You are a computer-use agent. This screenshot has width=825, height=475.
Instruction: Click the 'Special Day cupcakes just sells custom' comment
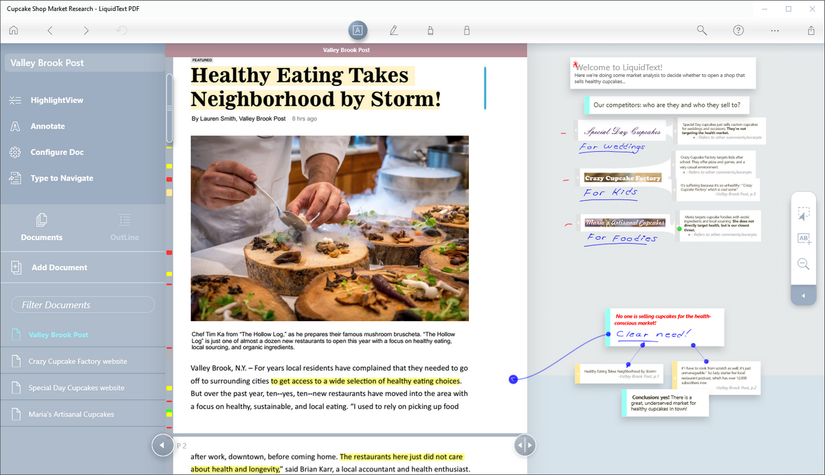(720, 131)
